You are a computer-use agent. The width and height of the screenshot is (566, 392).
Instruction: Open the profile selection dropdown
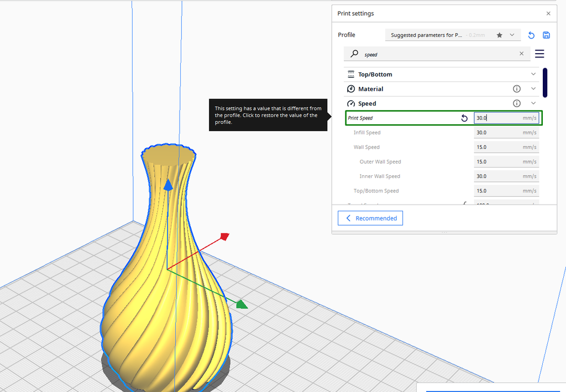[512, 35]
